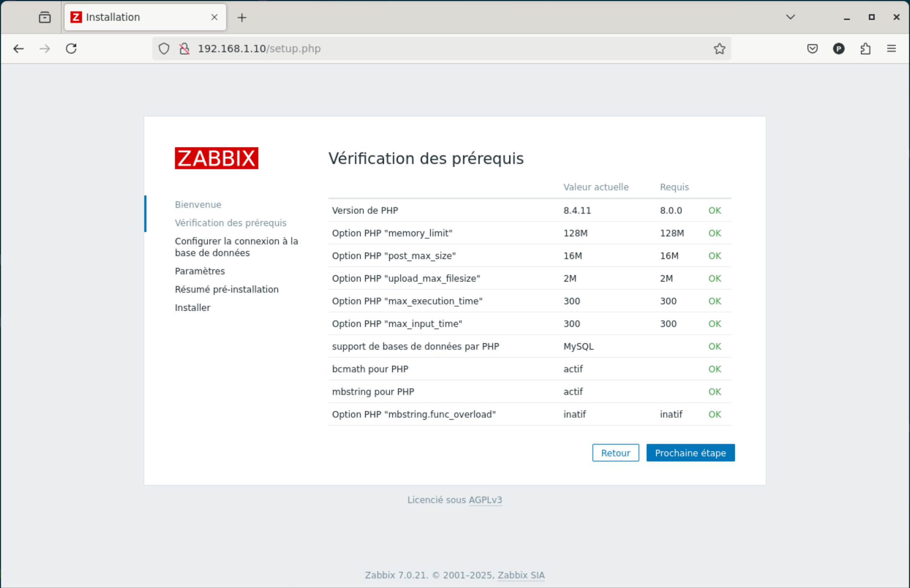
Task: Select Configurer la connexion à la base step
Action: coord(236,247)
